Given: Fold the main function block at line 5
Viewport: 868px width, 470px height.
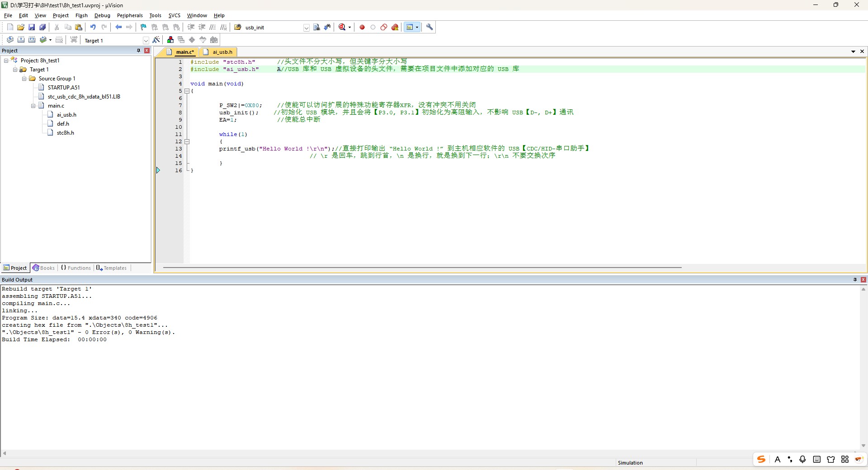Looking at the screenshot, I should coord(187,91).
